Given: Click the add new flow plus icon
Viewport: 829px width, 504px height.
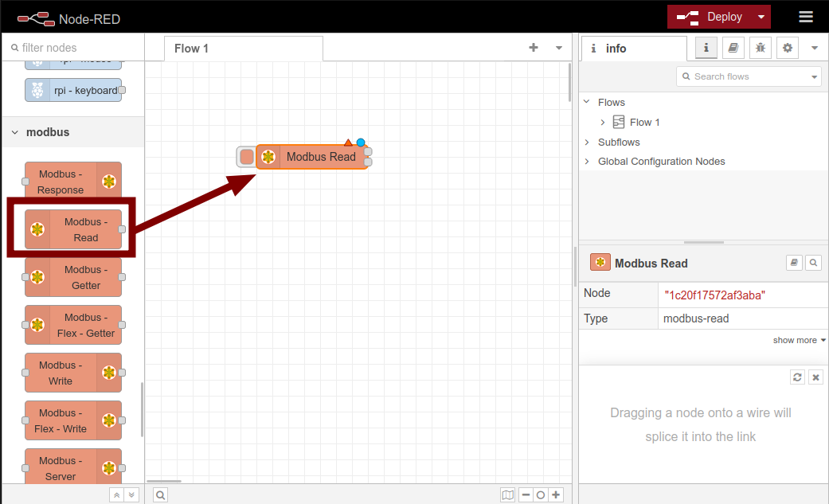Looking at the screenshot, I should (534, 48).
